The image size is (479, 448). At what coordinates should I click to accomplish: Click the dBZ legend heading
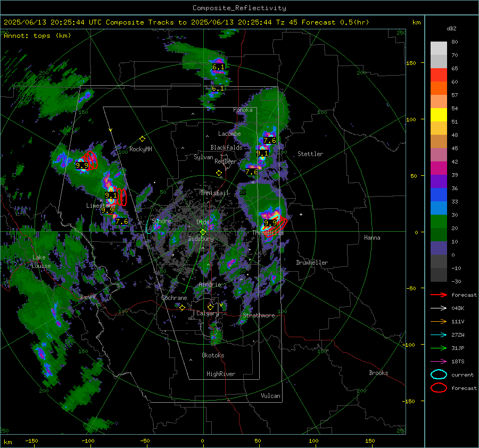point(451,28)
